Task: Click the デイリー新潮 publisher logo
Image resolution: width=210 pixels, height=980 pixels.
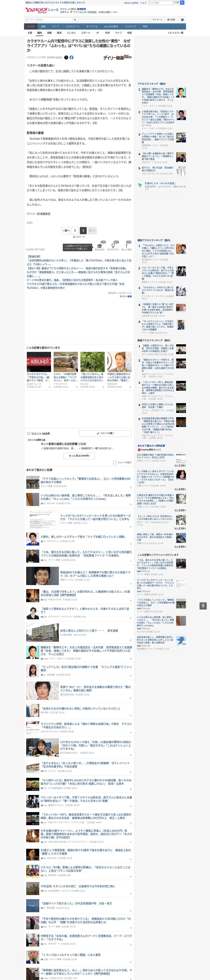Action: pos(118,57)
